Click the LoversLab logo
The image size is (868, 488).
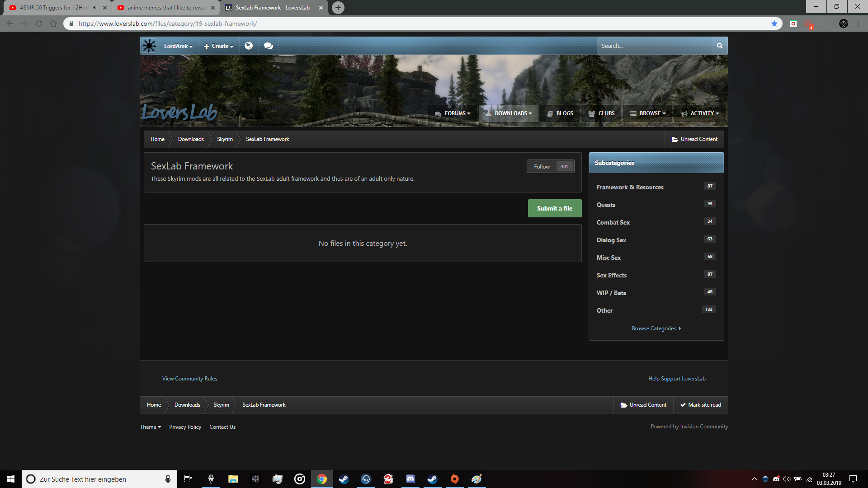179,112
